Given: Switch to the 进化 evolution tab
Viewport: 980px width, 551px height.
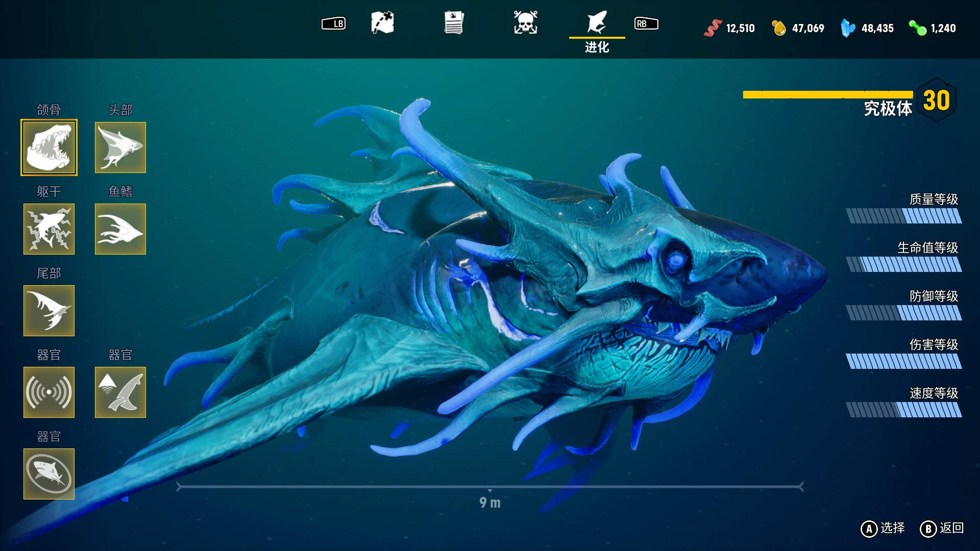Looking at the screenshot, I should coord(597,32).
